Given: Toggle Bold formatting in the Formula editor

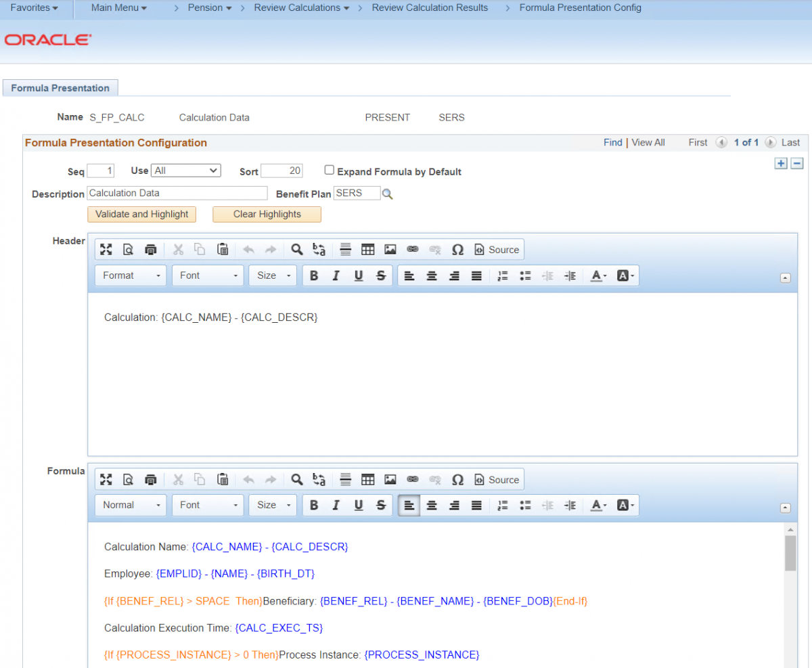Looking at the screenshot, I should 314,505.
